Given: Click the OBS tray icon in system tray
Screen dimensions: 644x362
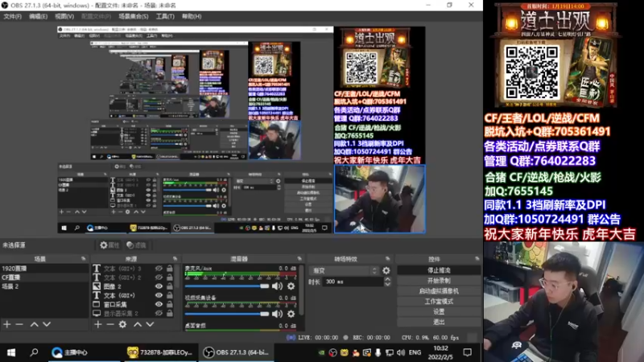Looking at the screenshot, I should pyautogui.click(x=333, y=352).
